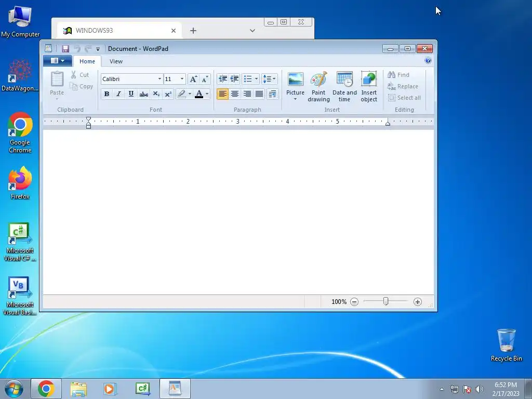Open the font family dropdown arrow
This screenshot has width=532, height=399.
point(159,79)
